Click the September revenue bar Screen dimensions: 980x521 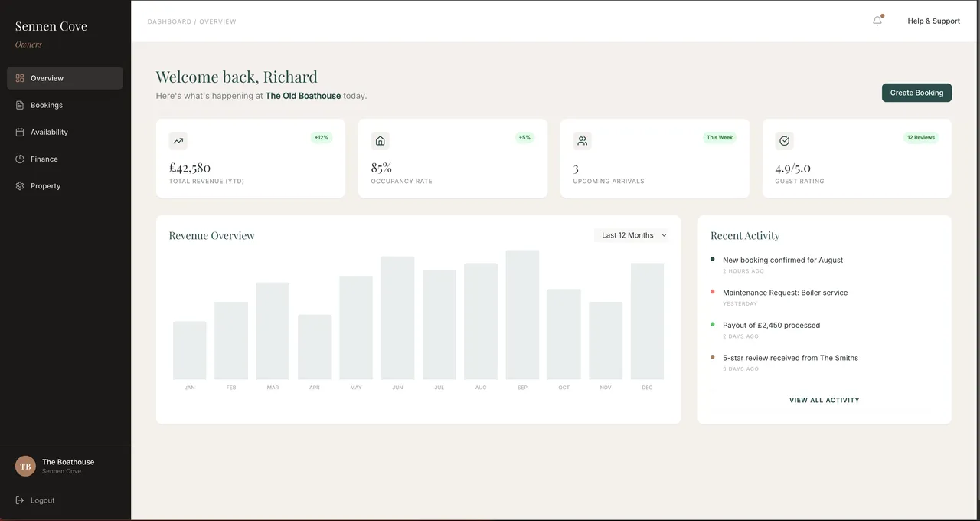pyautogui.click(x=522, y=315)
